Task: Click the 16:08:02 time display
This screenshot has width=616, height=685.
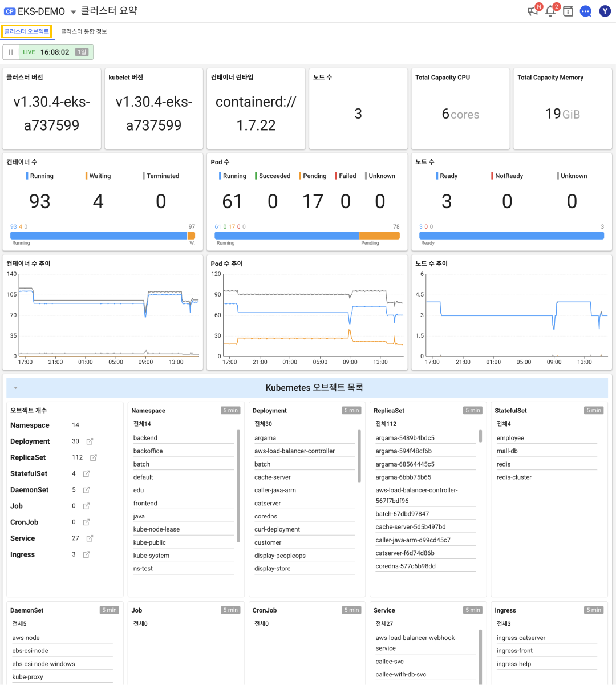Action: [55, 52]
